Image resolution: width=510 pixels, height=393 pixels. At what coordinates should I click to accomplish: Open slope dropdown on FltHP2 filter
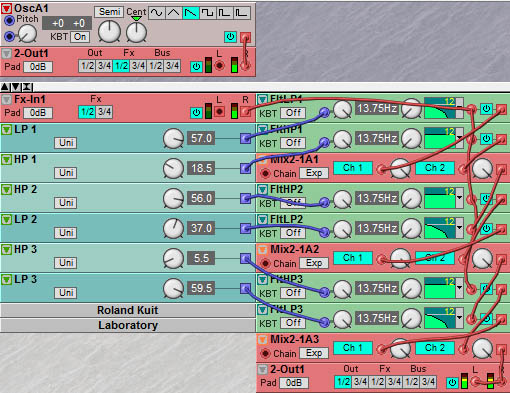coord(459,198)
